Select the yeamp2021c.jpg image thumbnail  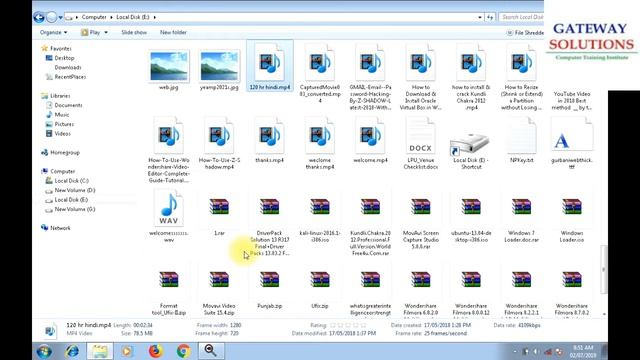coord(219,66)
